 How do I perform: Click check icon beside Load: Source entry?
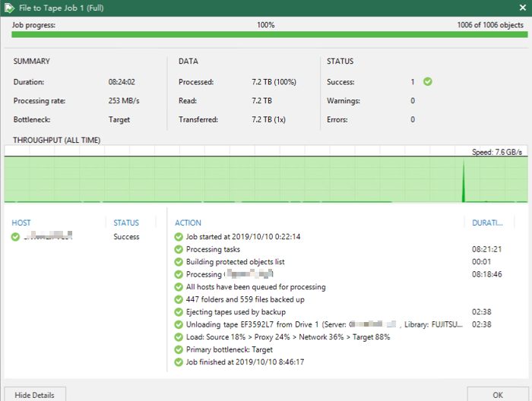pos(179,337)
